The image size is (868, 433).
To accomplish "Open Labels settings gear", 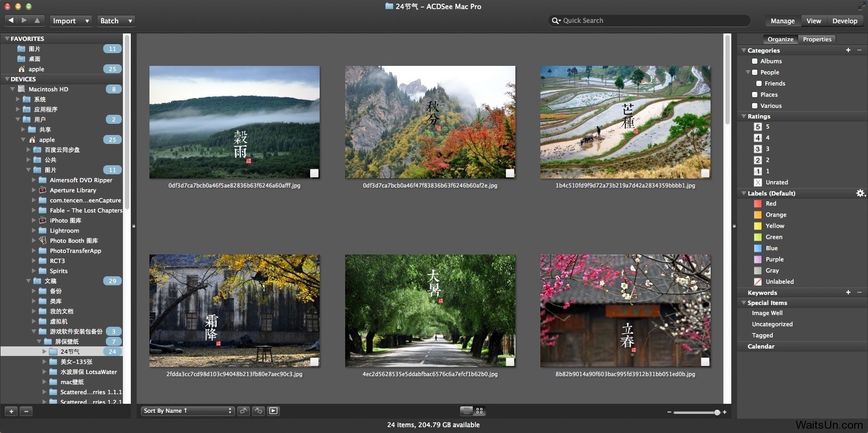I will pos(860,193).
